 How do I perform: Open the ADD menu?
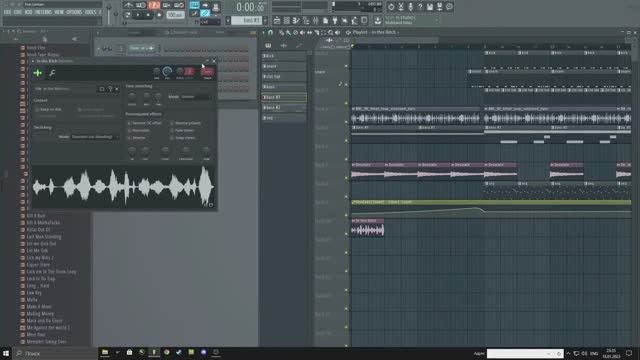[x=28, y=12]
